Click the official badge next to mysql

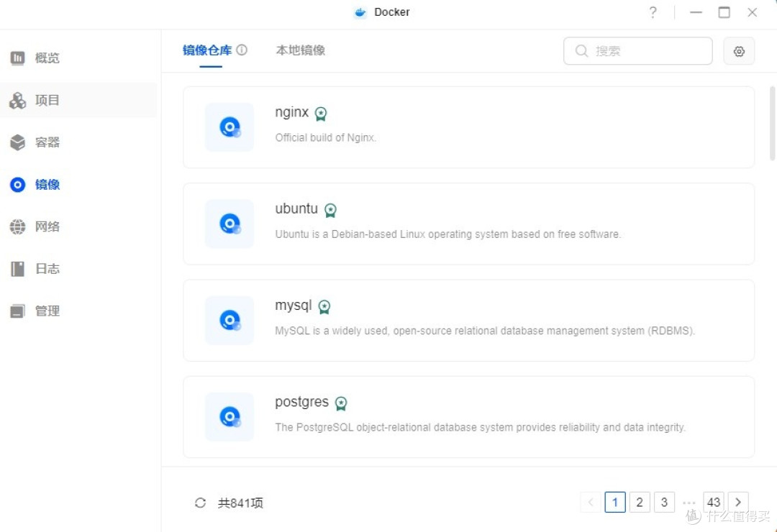324,307
